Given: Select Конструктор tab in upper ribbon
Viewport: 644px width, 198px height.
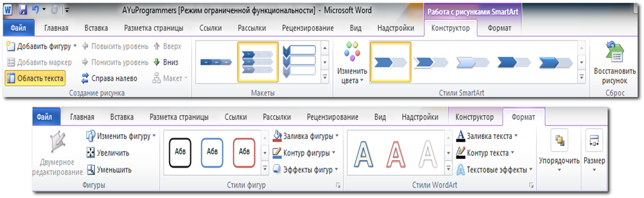Looking at the screenshot, I should 451,28.
